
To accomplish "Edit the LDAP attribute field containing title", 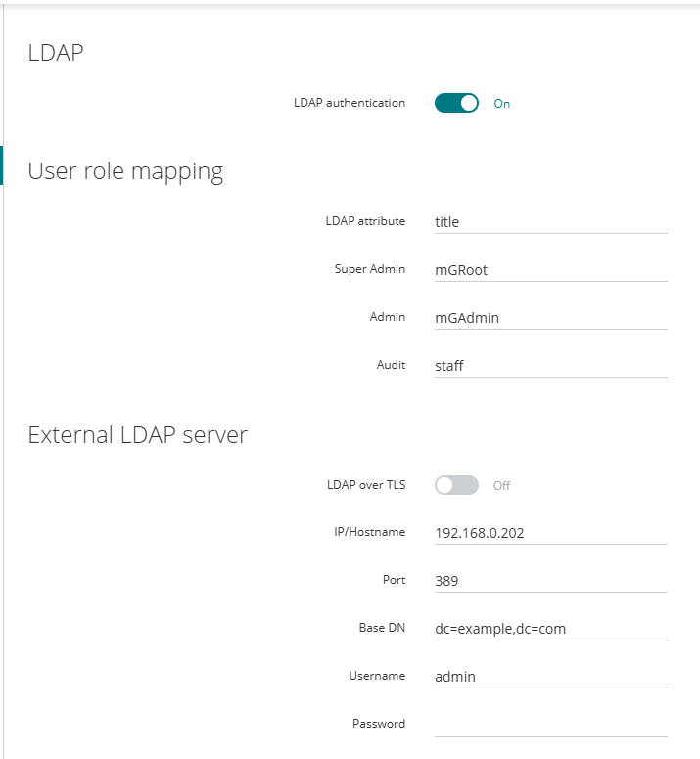I will 550,222.
